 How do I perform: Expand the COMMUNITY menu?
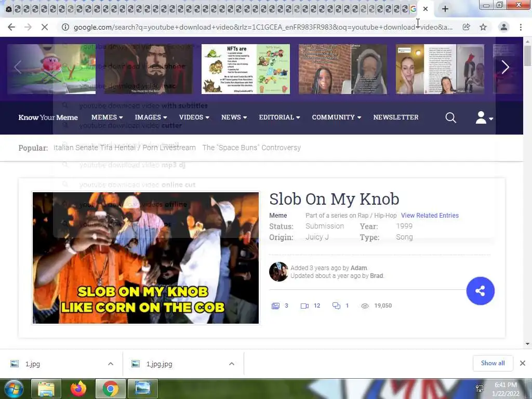(337, 117)
